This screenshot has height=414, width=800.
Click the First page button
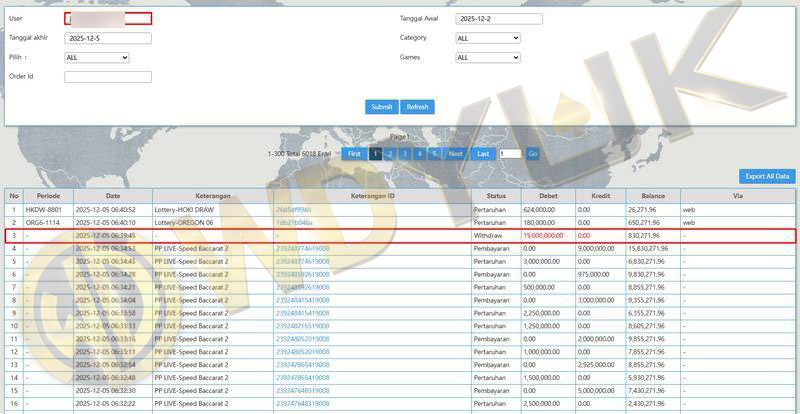coord(353,154)
